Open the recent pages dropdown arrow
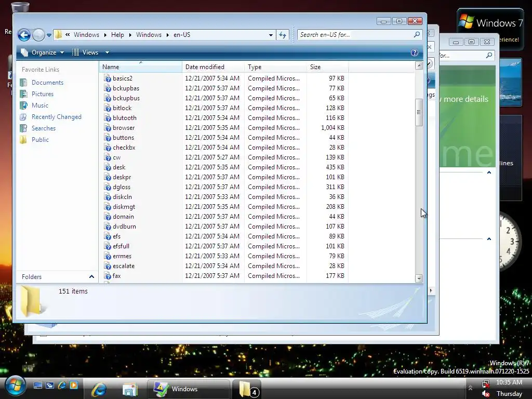Screen dimensions: 532x399 49,35
